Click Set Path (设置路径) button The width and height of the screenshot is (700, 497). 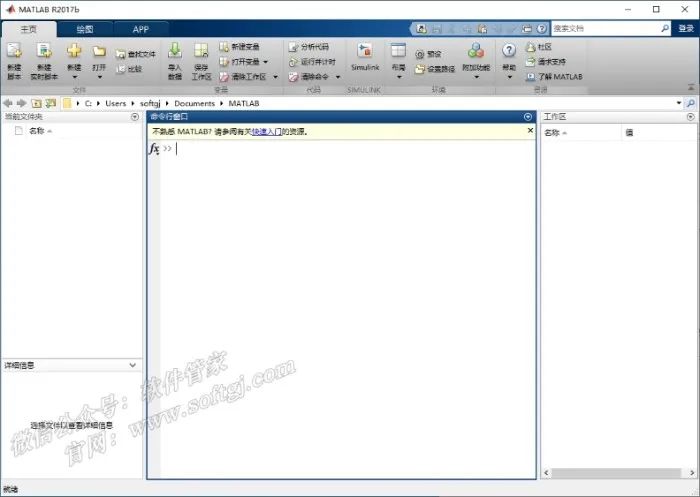pyautogui.click(x=435, y=69)
